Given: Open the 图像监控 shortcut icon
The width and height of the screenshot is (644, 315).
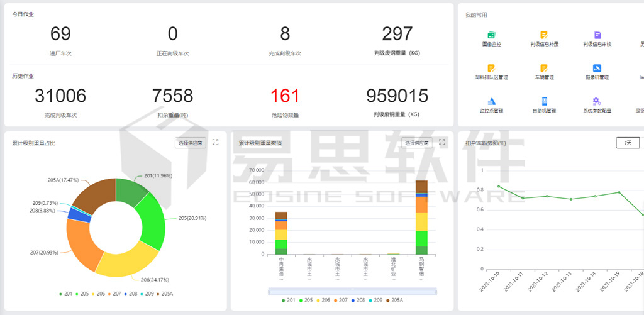Looking at the screenshot, I should 492,35.
